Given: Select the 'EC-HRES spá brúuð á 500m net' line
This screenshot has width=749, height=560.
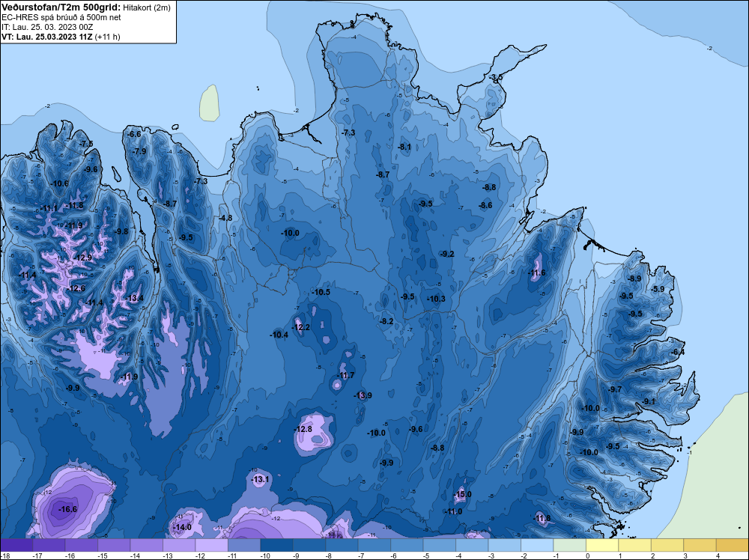Looking at the screenshot, I should click(61, 17).
